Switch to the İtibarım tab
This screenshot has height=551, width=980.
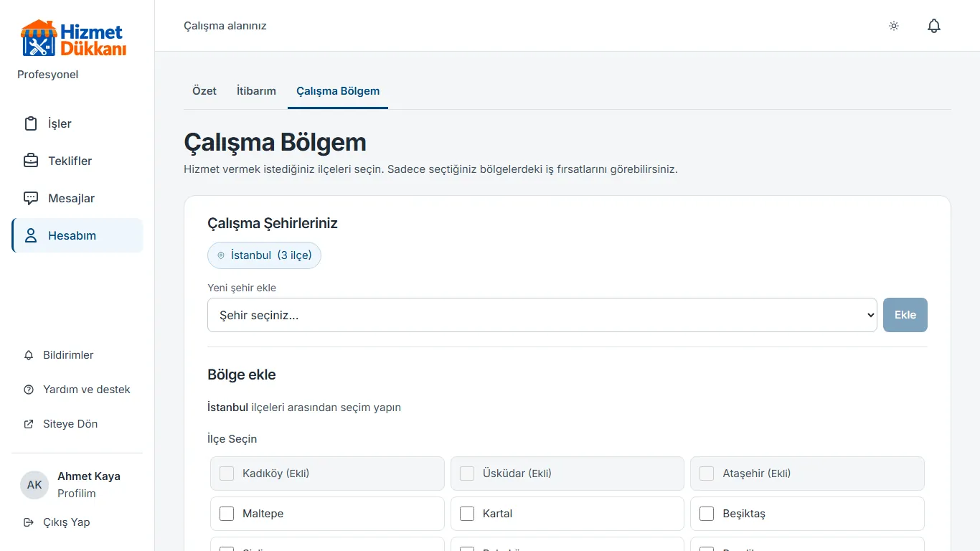[x=256, y=91]
